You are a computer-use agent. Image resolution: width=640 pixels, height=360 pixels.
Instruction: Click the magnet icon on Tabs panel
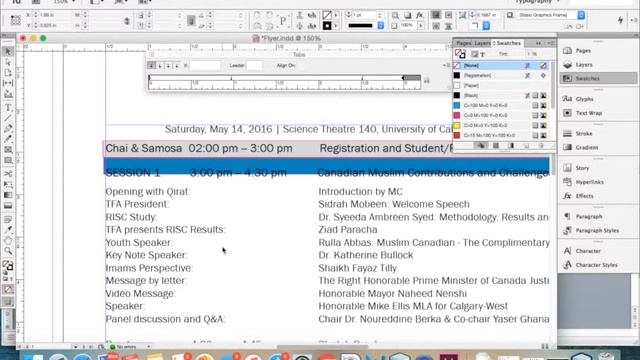tap(427, 81)
